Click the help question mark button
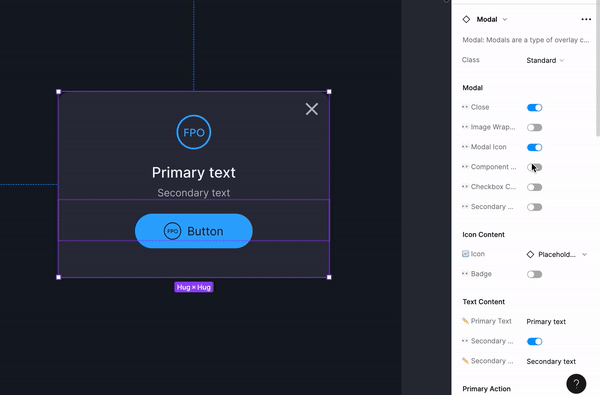The image size is (600, 395). pyautogui.click(x=576, y=384)
